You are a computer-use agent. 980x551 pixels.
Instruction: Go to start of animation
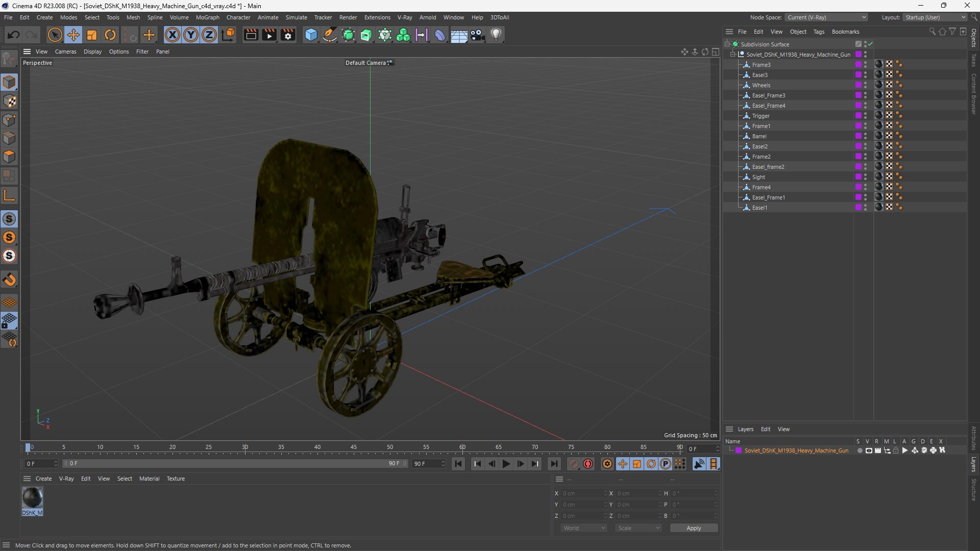coord(458,464)
